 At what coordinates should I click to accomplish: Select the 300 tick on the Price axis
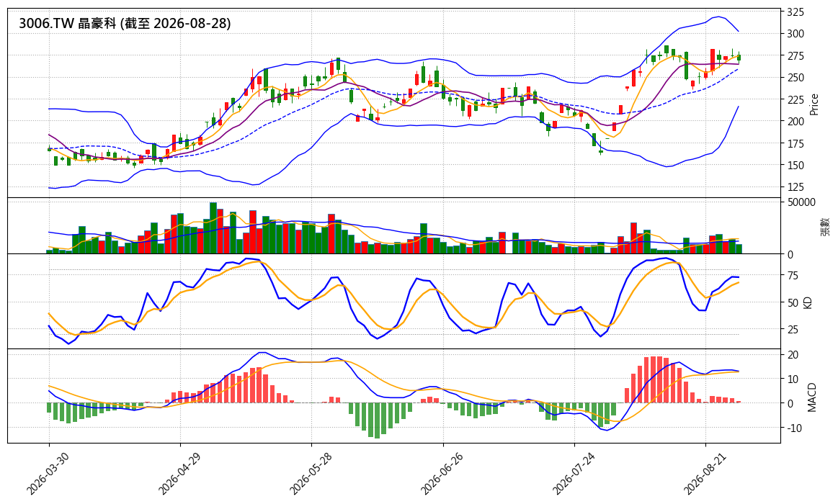tap(795, 34)
